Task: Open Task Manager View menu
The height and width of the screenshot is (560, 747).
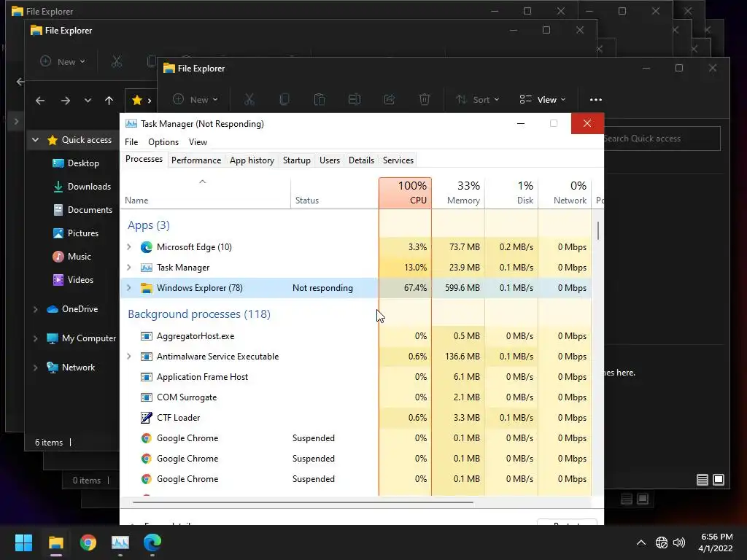Action: [x=198, y=142]
